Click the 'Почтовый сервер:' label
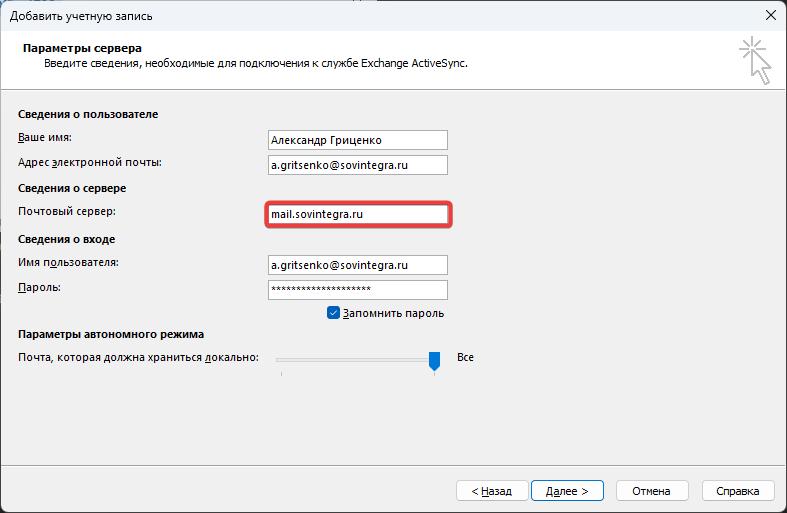This screenshot has height=513, width=787. [67, 212]
